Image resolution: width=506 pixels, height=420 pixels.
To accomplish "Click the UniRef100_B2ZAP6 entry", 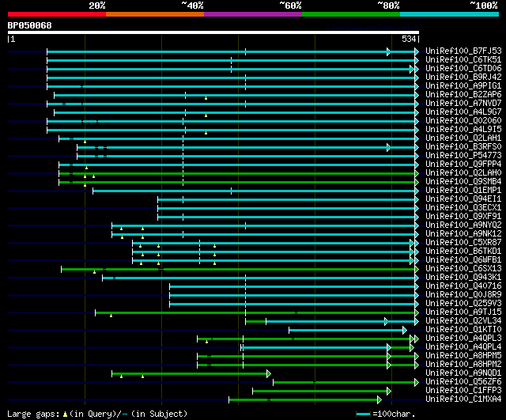I will (x=463, y=95).
